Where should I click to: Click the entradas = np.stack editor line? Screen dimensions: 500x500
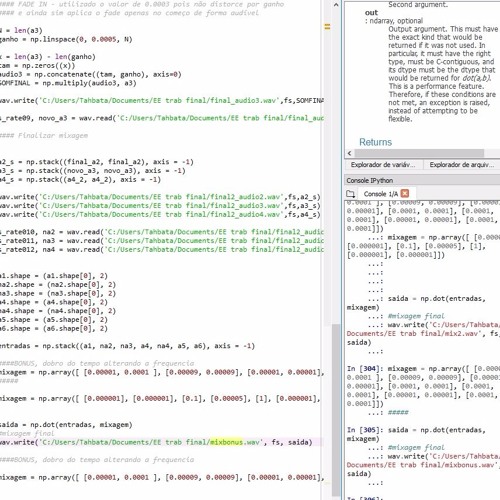[127, 346]
